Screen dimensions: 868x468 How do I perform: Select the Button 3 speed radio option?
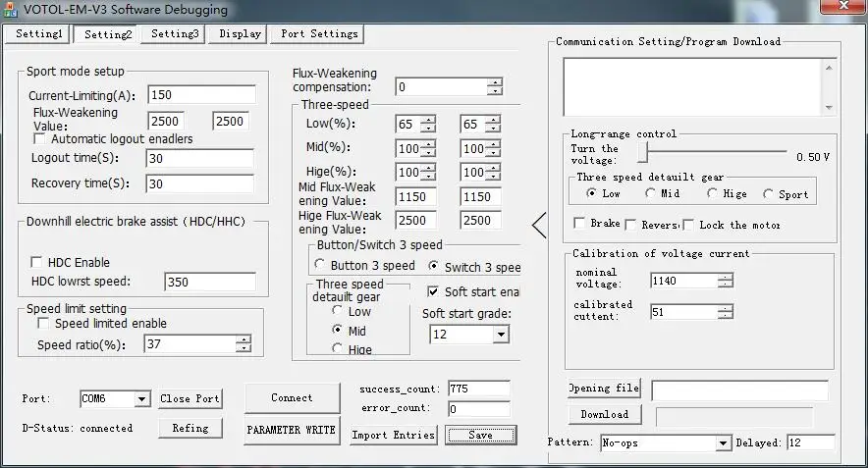[x=320, y=266]
